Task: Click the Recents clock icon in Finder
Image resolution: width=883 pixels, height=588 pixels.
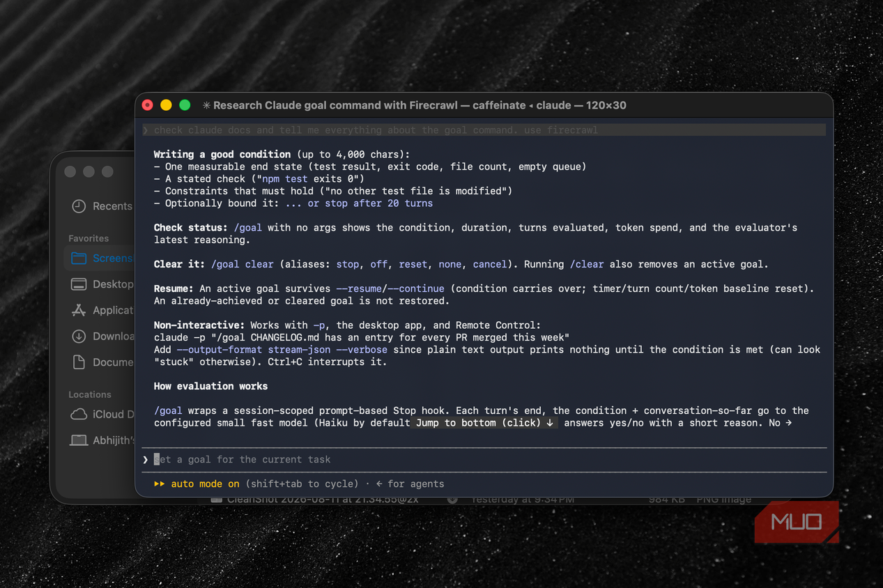Action: click(x=79, y=206)
